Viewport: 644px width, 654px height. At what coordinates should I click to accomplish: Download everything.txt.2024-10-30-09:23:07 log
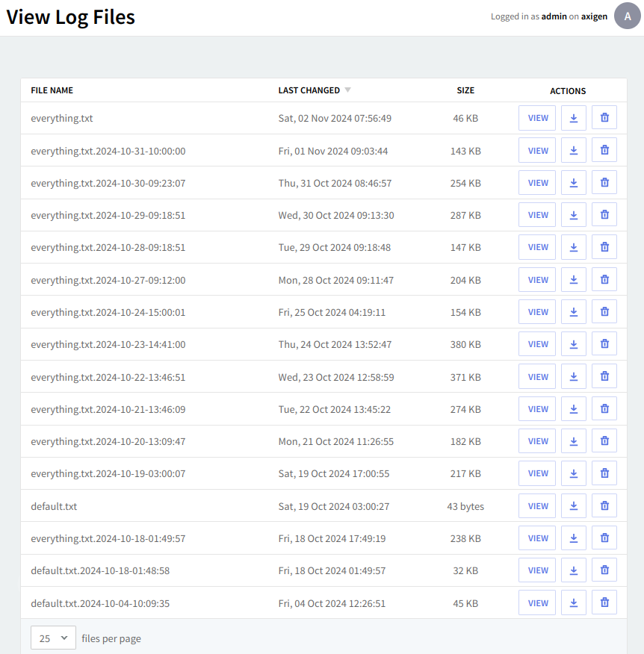tap(574, 183)
